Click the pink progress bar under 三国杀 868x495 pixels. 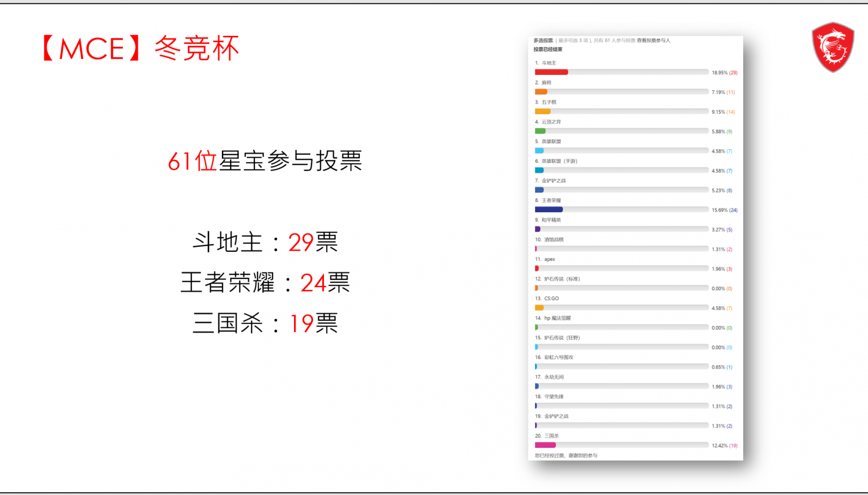[x=545, y=445]
